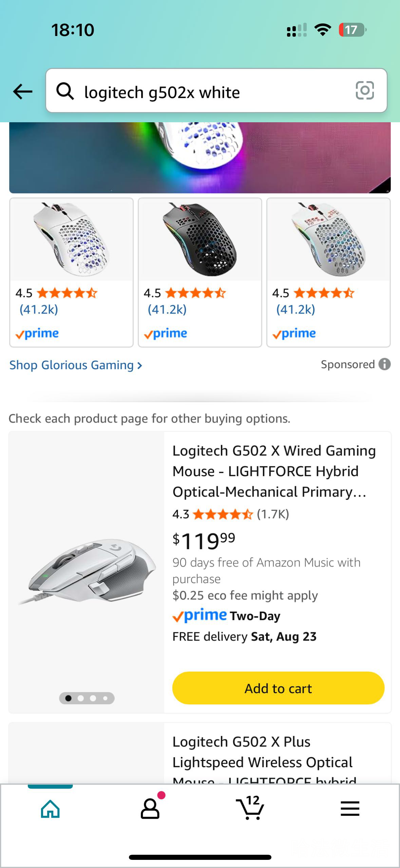Open camera lens search icon
400x868 pixels.
pyautogui.click(x=365, y=90)
